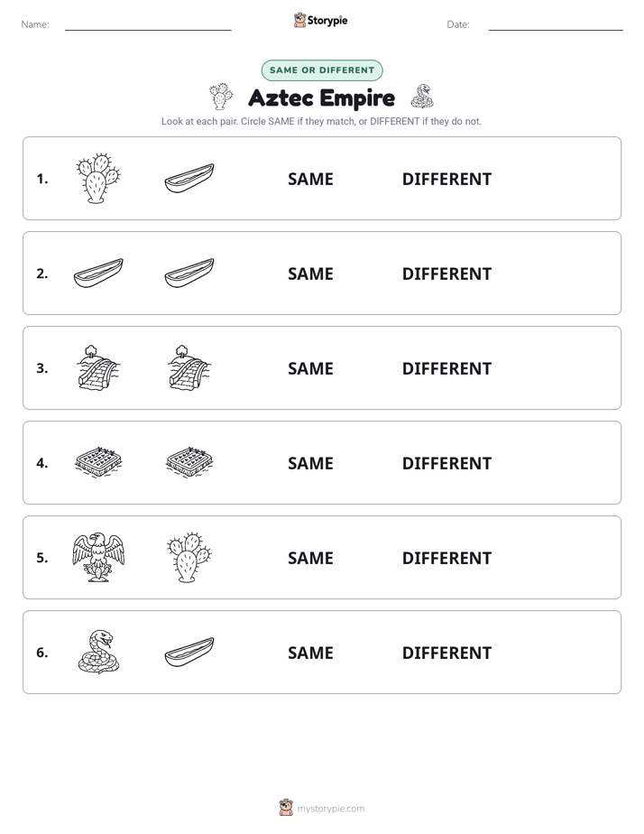Click the Name input line
Screen dimensions: 644x834
click(148, 29)
